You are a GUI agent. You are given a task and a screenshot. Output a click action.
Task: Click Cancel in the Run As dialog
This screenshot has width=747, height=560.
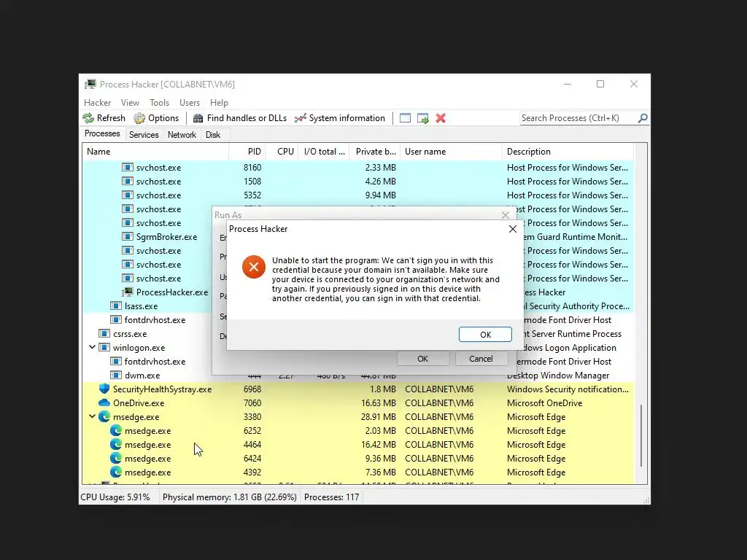tap(481, 359)
